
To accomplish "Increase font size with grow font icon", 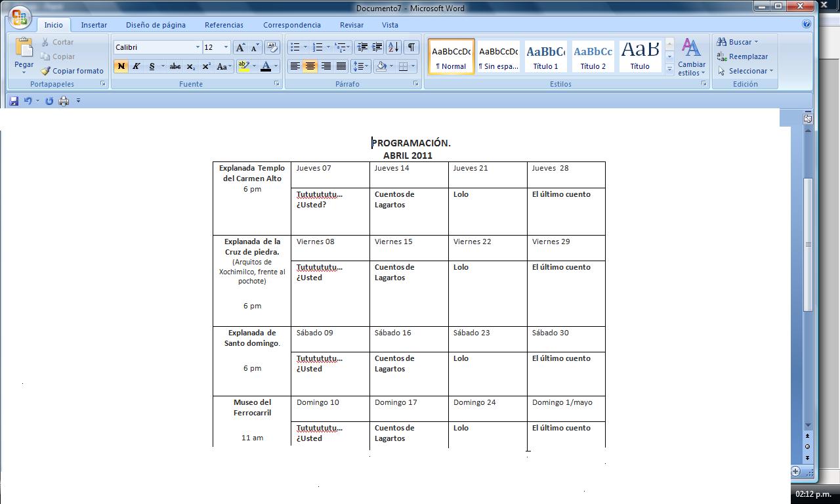I will pos(240,47).
